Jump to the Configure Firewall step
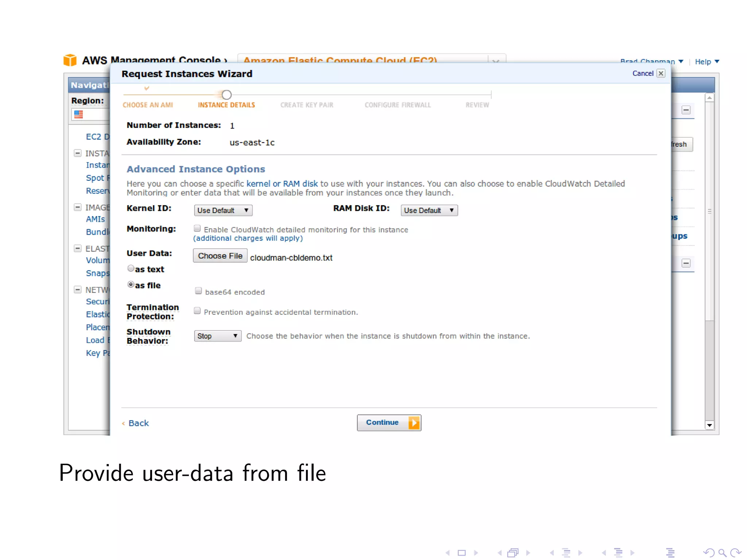 point(398,105)
